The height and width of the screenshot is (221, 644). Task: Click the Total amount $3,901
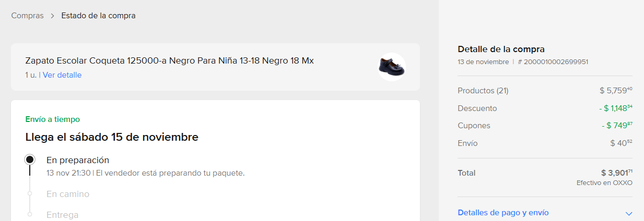tap(616, 173)
